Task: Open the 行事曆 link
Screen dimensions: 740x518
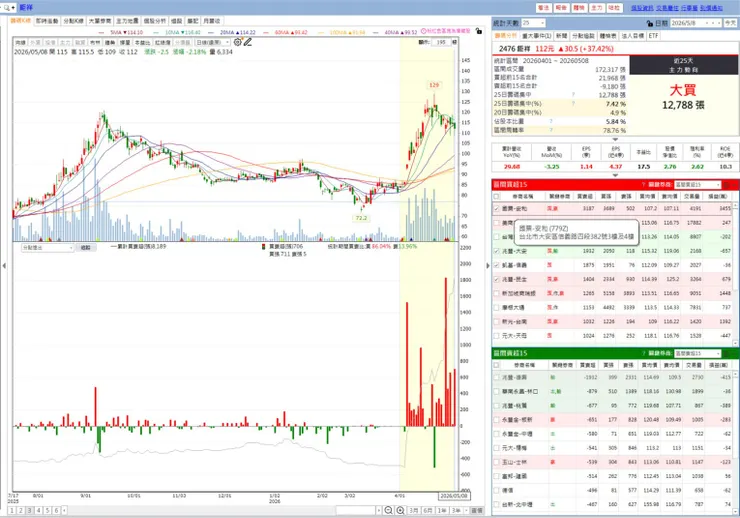Action: pos(689,8)
